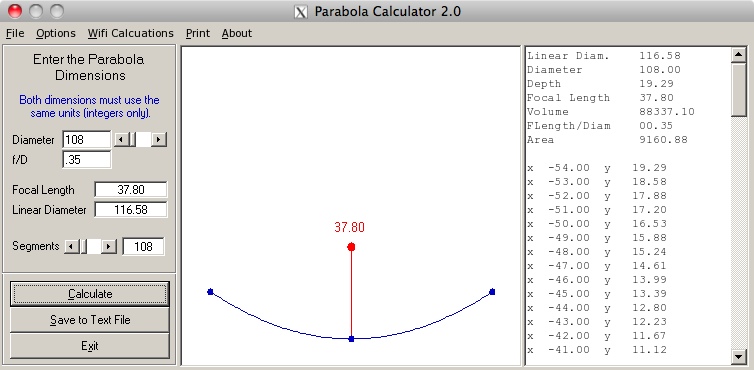Select the x -53.00 coordinate row

(597, 181)
